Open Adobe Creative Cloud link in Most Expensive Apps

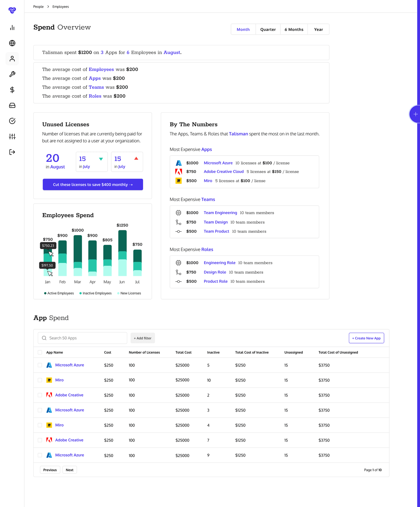(224, 172)
